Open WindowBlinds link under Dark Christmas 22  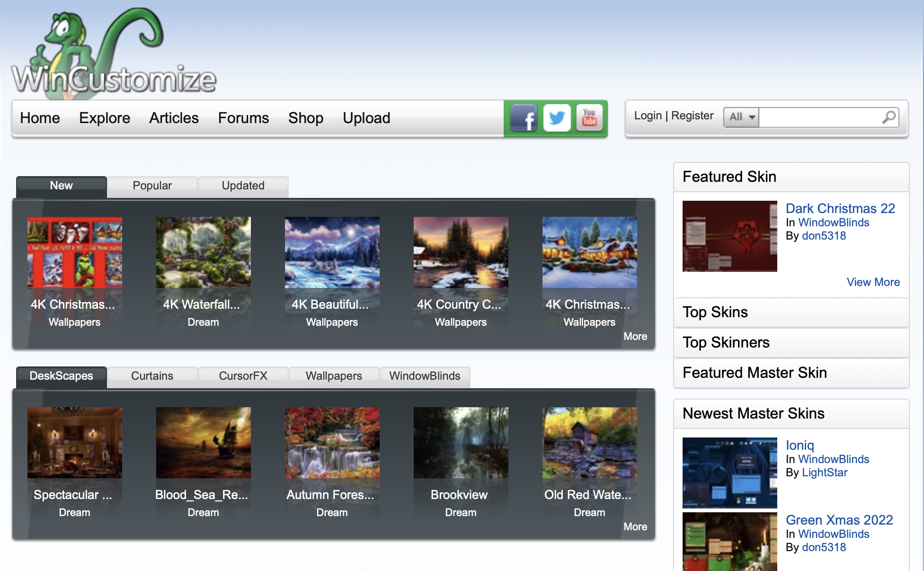point(834,223)
